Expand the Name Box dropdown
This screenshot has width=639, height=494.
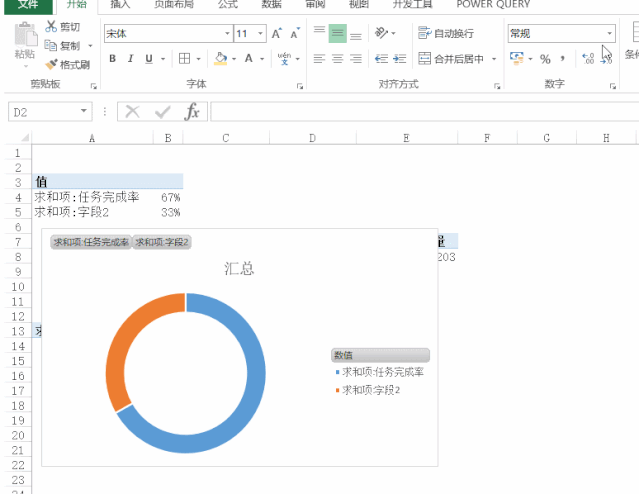pos(84,111)
